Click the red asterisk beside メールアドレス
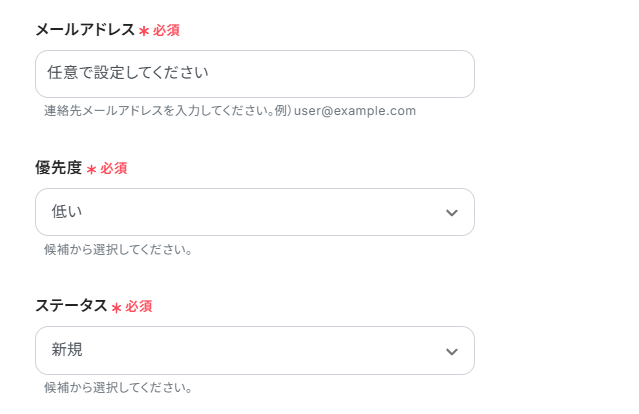Image resolution: width=639 pixels, height=414 pixels. 144,32
